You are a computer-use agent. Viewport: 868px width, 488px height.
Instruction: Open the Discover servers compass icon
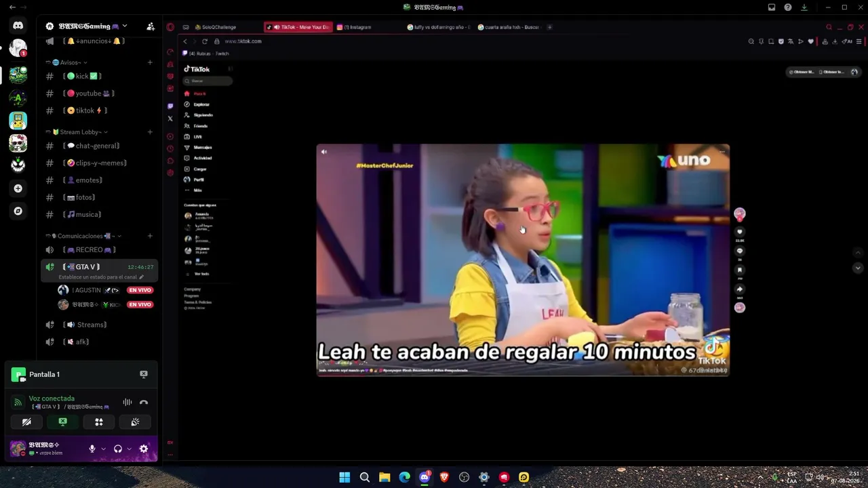(x=18, y=211)
